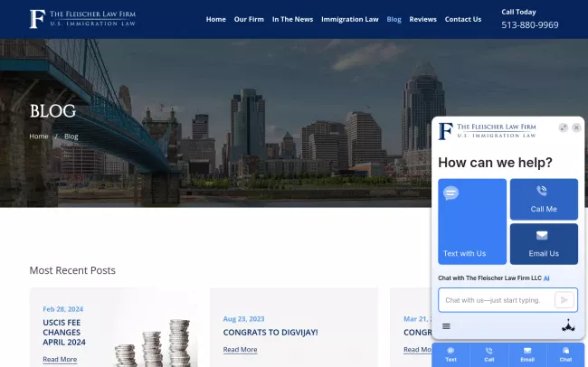Click the Email icon in bottom bar
Image resolution: width=588 pixels, height=367 pixels.
pos(527,353)
